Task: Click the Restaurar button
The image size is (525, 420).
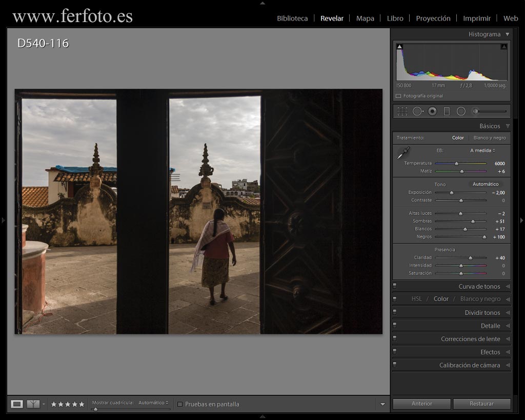Action: coord(481,404)
